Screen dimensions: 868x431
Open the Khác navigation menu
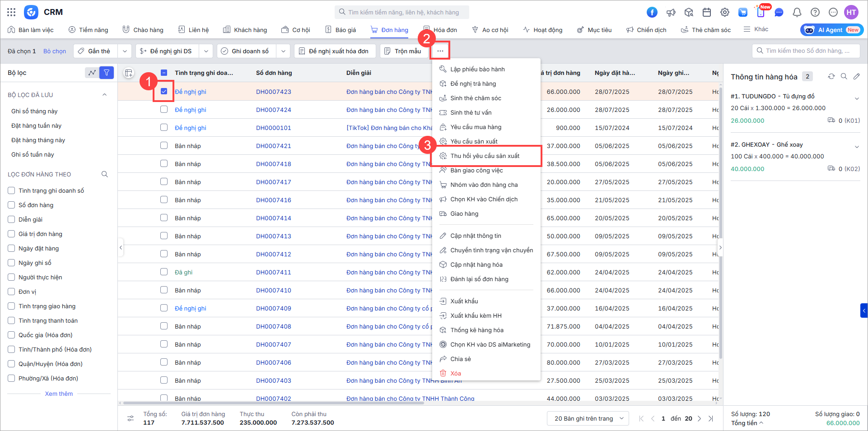[756, 29]
